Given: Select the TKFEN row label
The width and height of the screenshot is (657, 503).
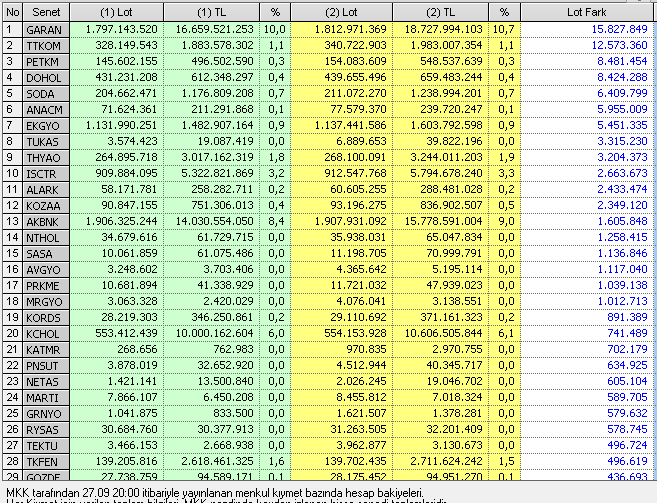Looking at the screenshot, I should coord(46,462).
